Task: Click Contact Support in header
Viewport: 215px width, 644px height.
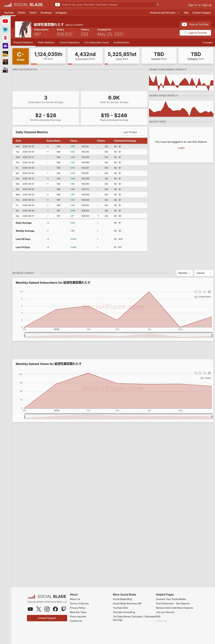Action: (x=202, y=13)
